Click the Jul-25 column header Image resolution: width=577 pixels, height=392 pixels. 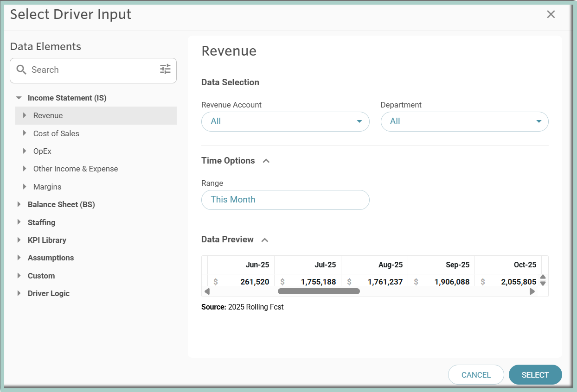click(308, 265)
